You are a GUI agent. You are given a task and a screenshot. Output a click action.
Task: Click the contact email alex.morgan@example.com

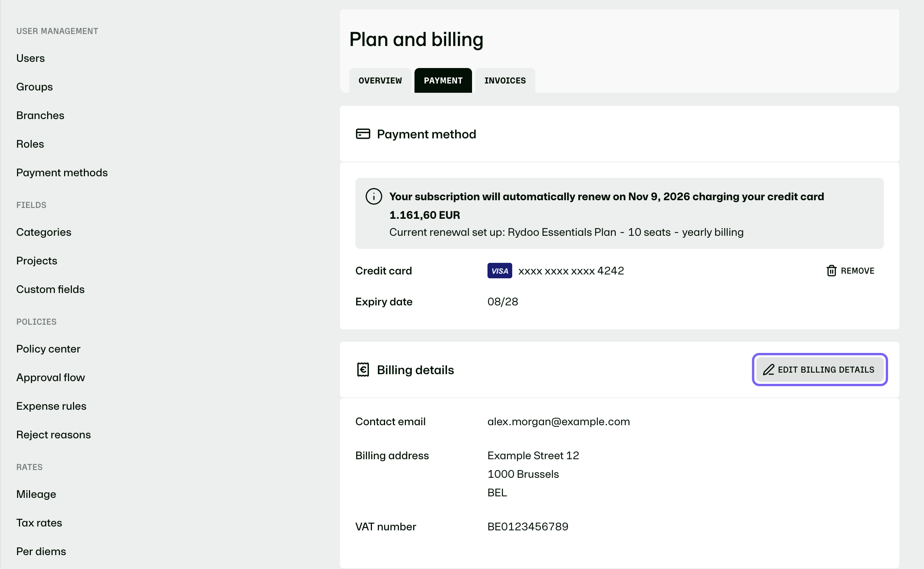559,421
